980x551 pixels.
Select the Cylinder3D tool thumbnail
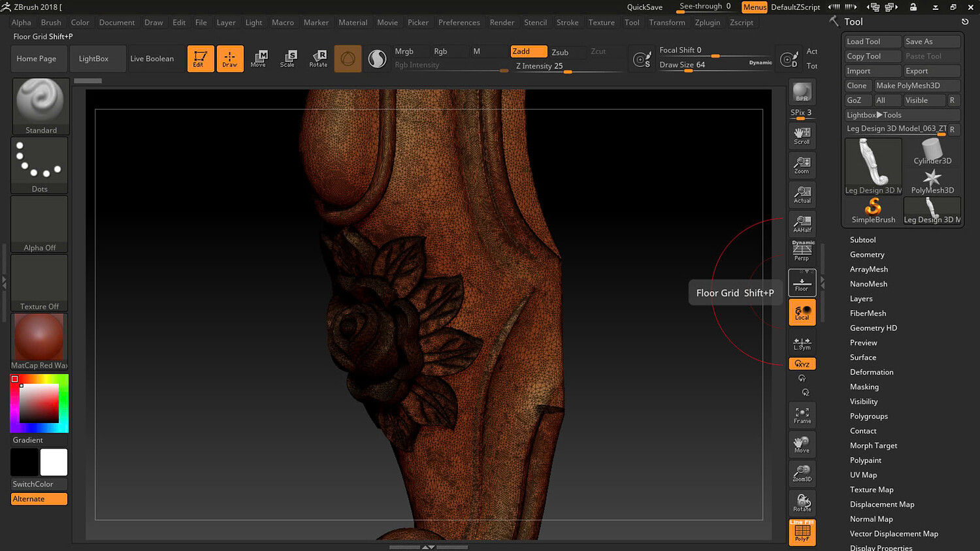pos(932,152)
